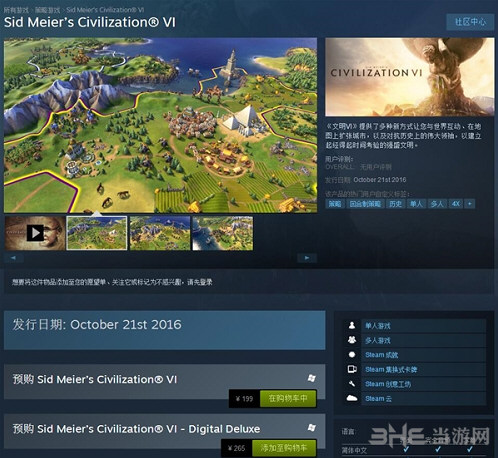Open the 多人游戏 feature link

378,340
